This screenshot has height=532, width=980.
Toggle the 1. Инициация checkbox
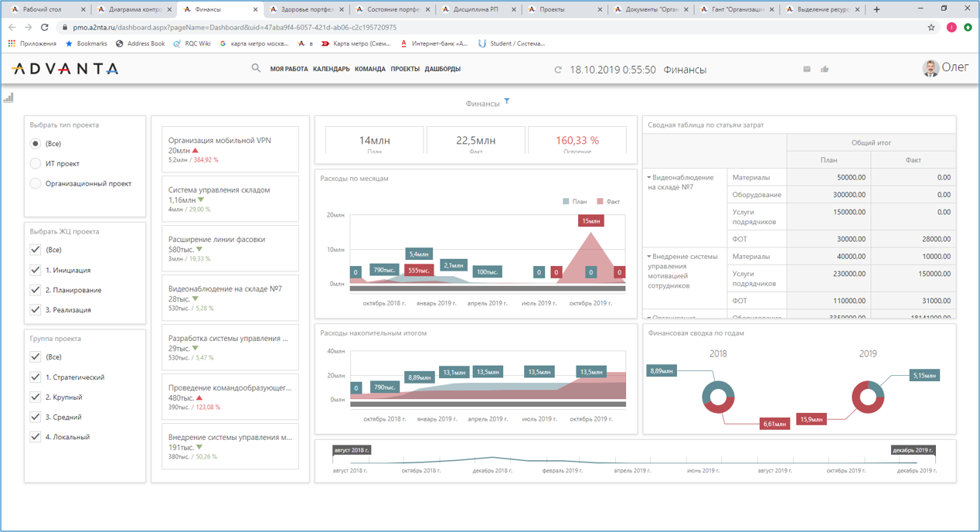(36, 270)
